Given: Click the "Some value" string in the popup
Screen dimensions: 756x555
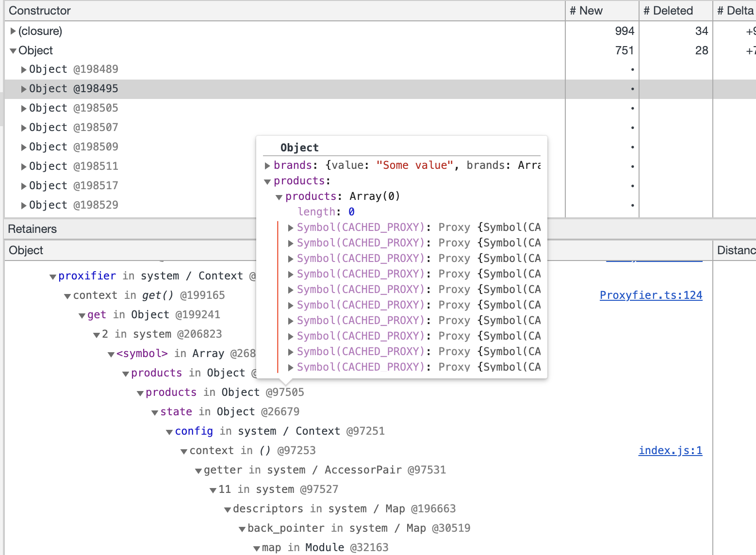Looking at the screenshot, I should click(415, 165).
